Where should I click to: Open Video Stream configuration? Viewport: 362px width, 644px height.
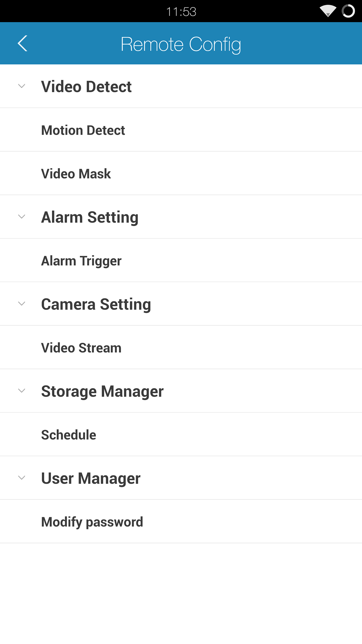[x=81, y=348]
